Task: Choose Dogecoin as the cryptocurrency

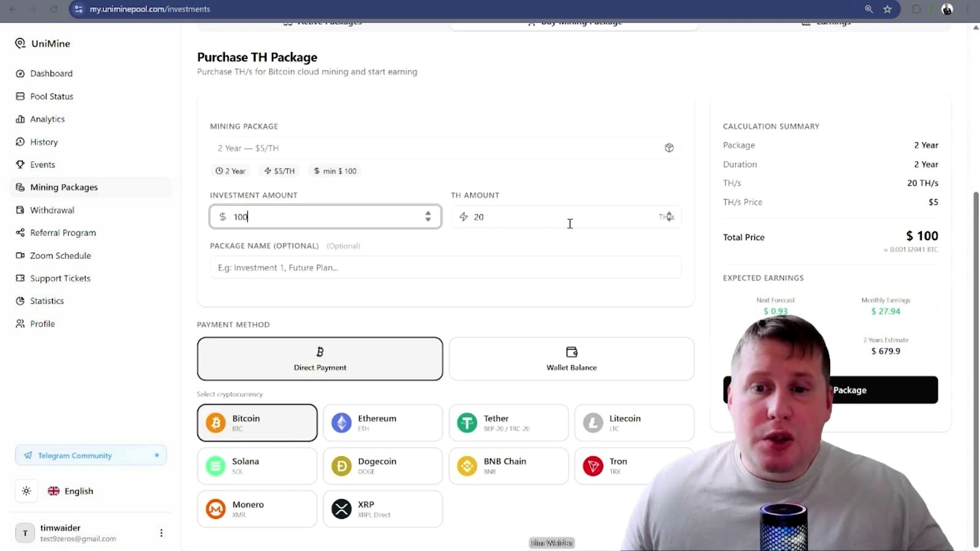Action: 383,466
